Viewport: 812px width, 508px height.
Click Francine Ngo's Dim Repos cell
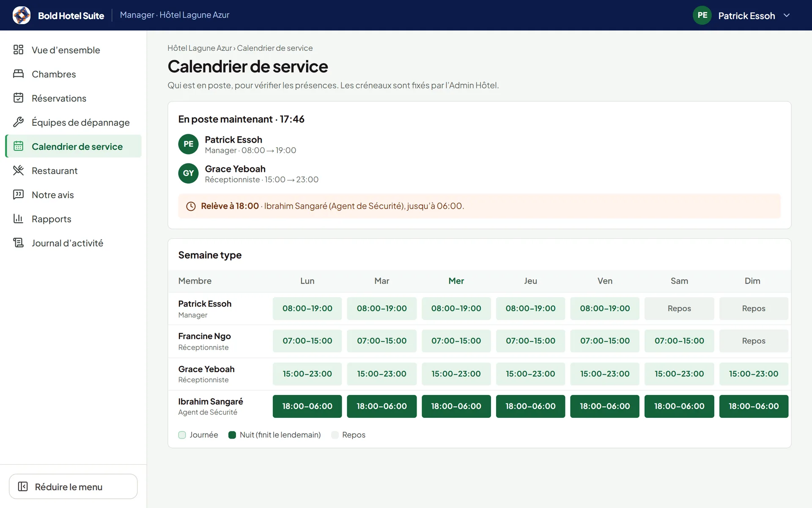[x=754, y=341]
